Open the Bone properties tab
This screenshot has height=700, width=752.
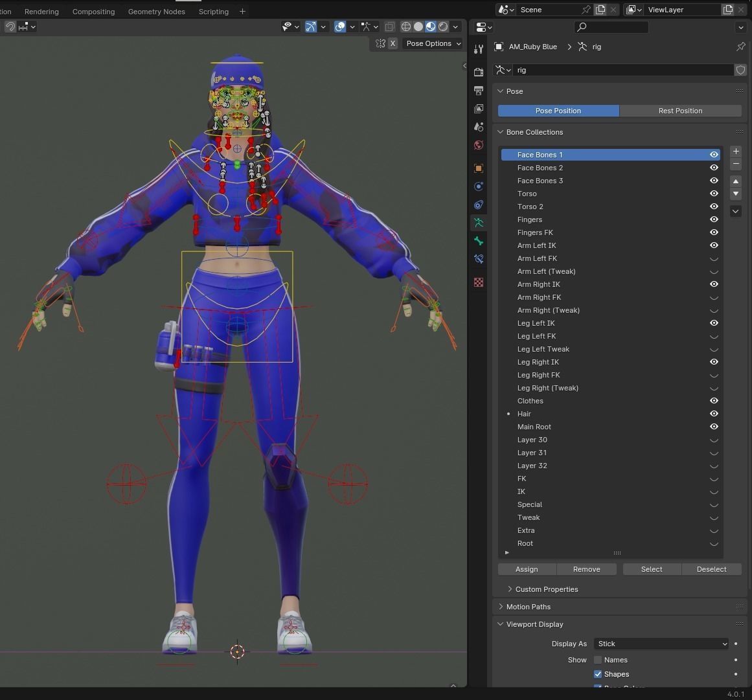[478, 241]
